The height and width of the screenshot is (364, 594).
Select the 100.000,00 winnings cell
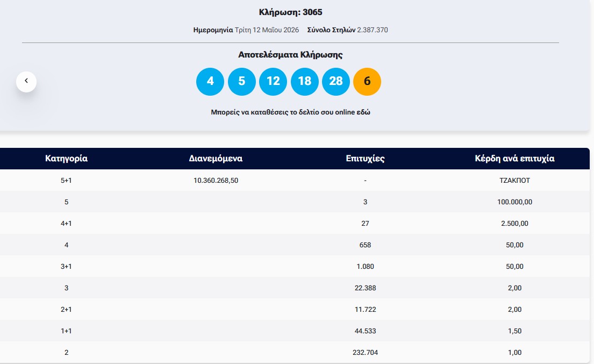(x=514, y=202)
